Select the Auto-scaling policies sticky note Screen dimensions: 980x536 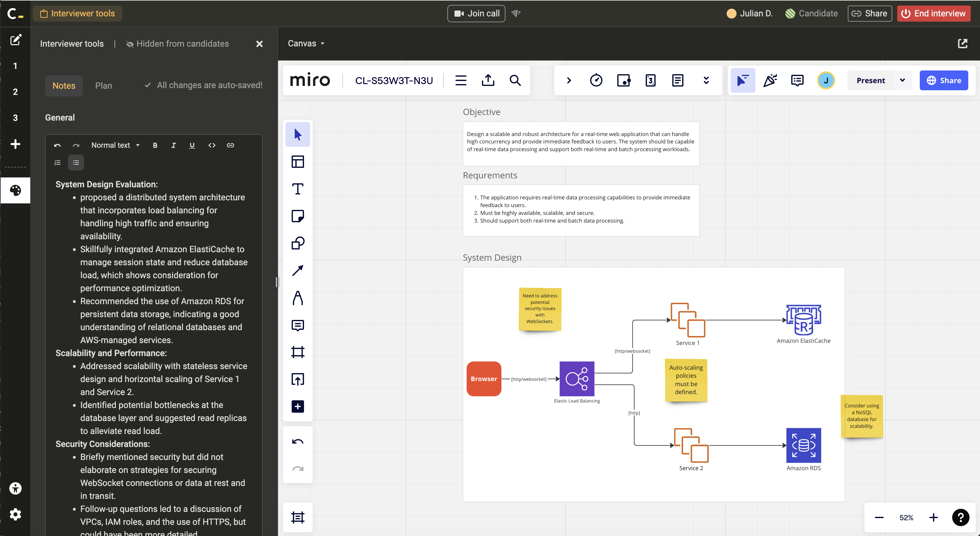point(686,380)
